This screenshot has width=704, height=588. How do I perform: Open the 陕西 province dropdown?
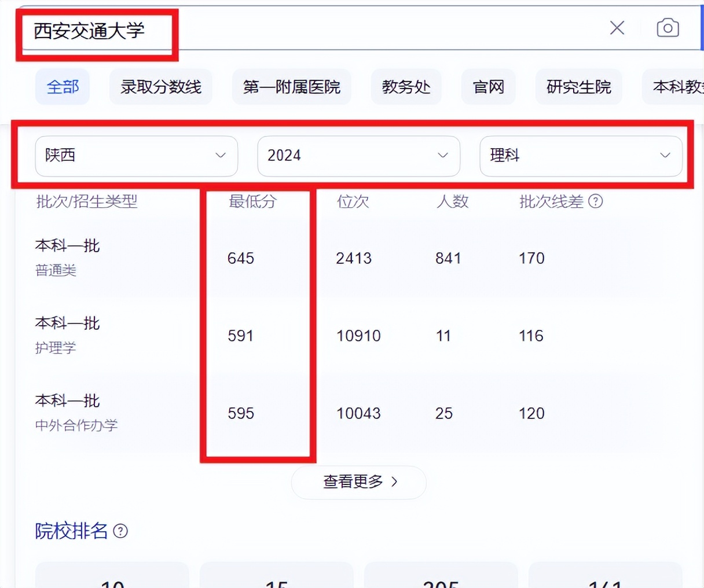click(137, 156)
